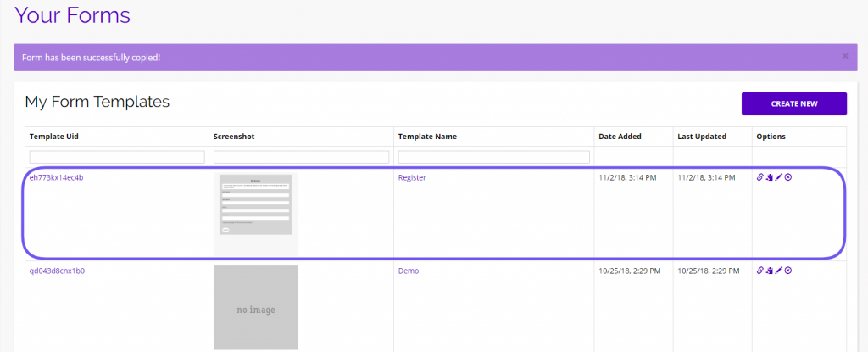Image resolution: width=868 pixels, height=352 pixels.
Task: Open the Register template name link
Action: tap(413, 178)
